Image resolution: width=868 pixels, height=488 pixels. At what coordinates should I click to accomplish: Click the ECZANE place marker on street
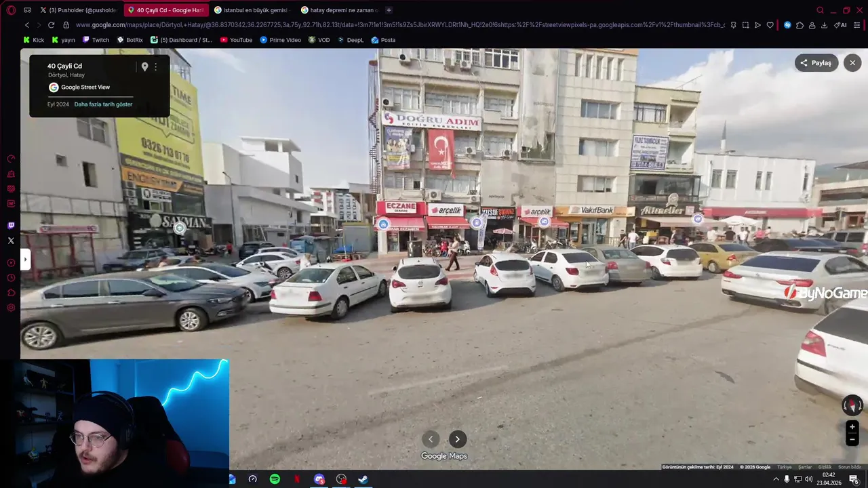(x=383, y=224)
